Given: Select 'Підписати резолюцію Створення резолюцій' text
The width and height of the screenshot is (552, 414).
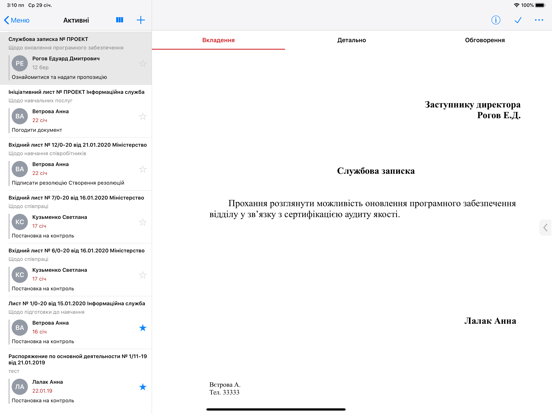Looking at the screenshot, I should (68, 183).
